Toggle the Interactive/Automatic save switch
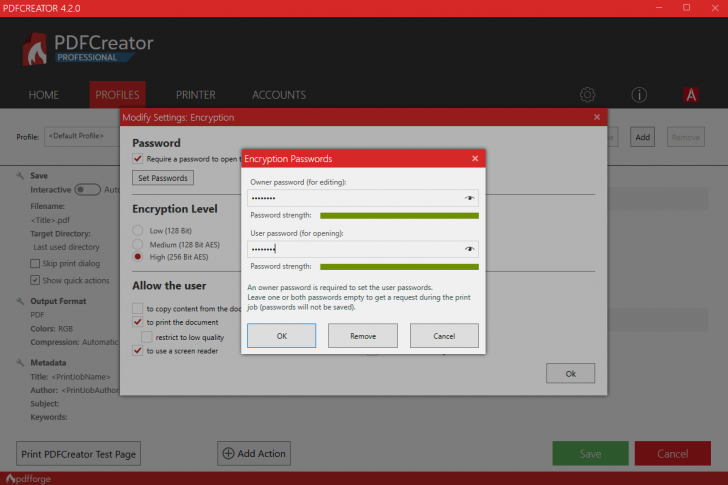Screen dimensions: 728x485 tap(88, 189)
